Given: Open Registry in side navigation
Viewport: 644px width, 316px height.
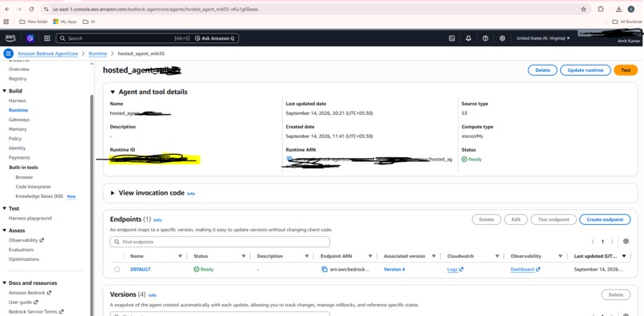Looking at the screenshot, I should 18,78.
